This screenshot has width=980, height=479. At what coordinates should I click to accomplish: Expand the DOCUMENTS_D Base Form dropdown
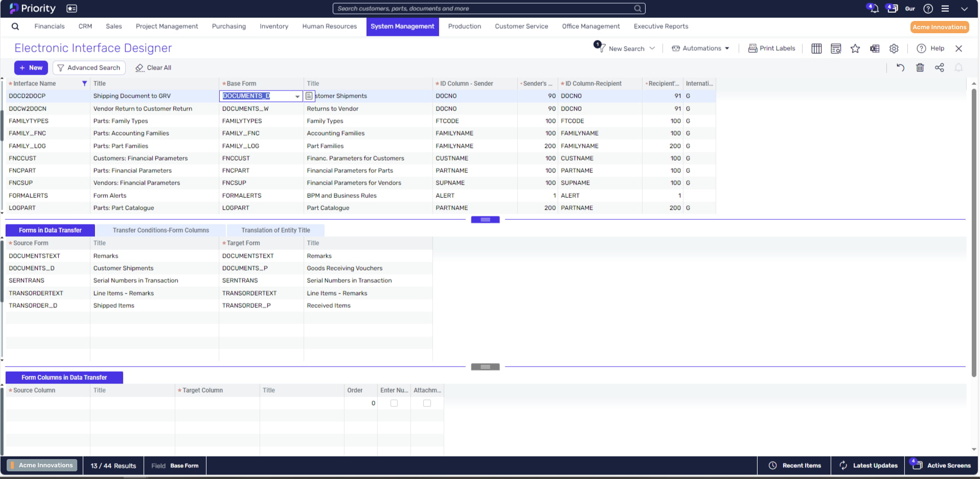(297, 96)
